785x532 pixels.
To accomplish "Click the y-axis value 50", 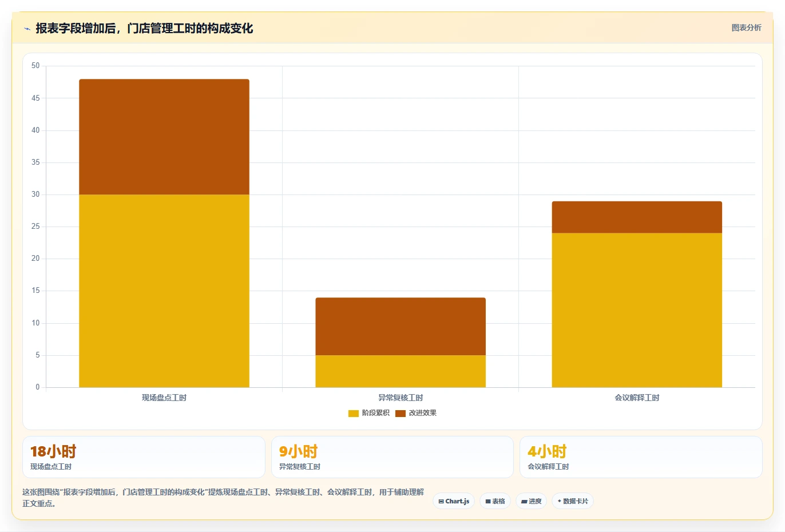I will [35, 66].
